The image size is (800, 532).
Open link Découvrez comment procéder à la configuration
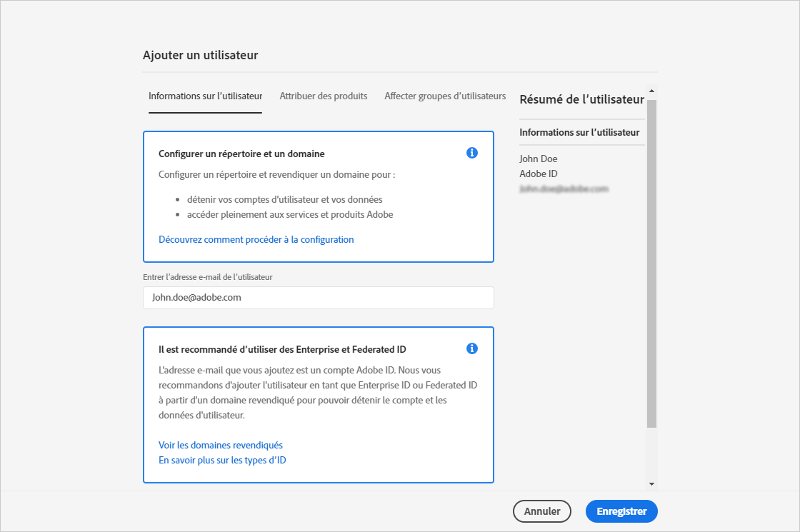[x=256, y=239]
